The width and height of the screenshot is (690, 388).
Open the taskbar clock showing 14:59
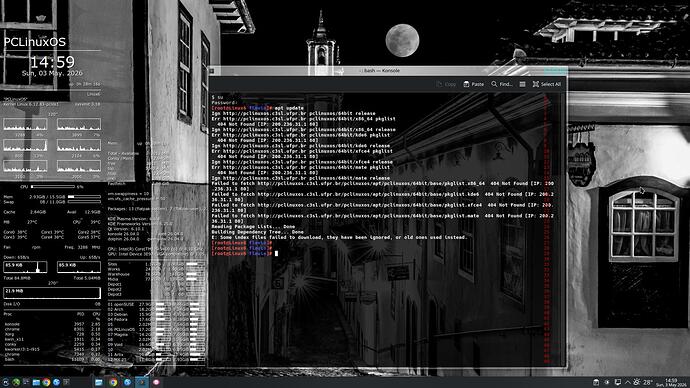pos(671,382)
